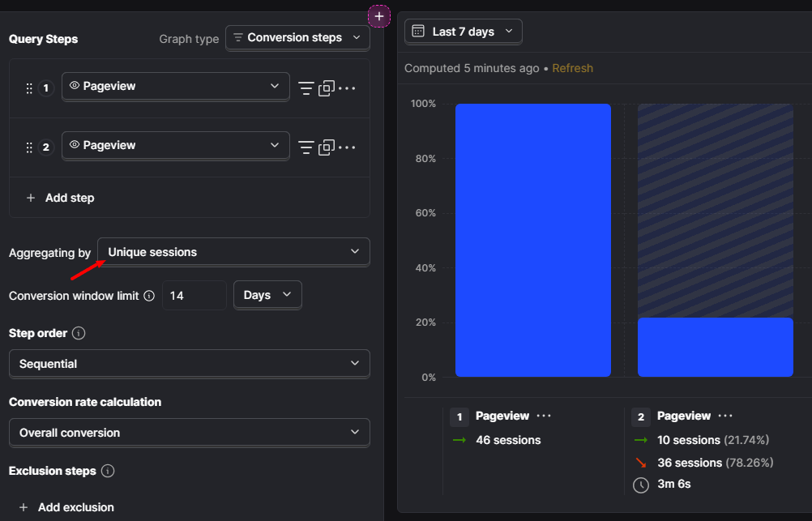This screenshot has width=812, height=521.
Task: Click the Exclusion steps info icon
Action: pyautogui.click(x=108, y=471)
